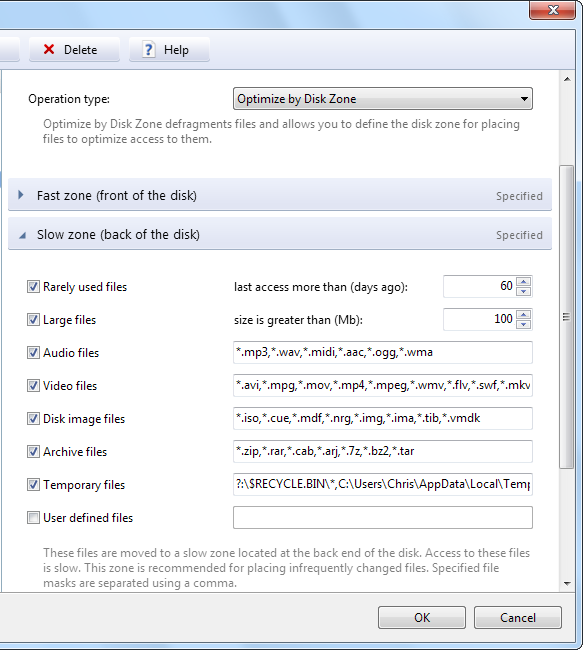Toggle Temporary files checkbox

click(33, 485)
